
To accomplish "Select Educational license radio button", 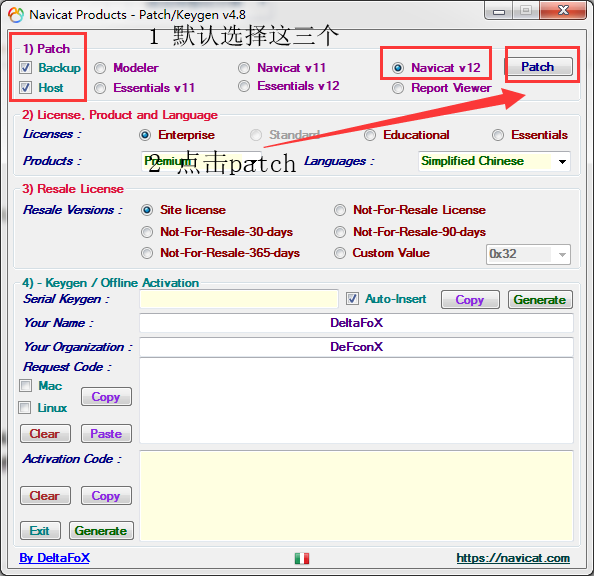I will (370, 135).
